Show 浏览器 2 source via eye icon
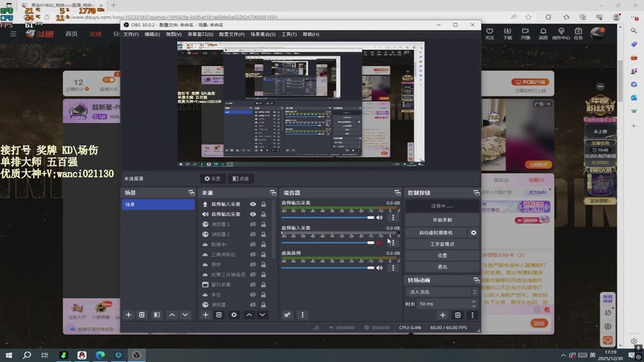The width and height of the screenshot is (644, 362). 253,234
